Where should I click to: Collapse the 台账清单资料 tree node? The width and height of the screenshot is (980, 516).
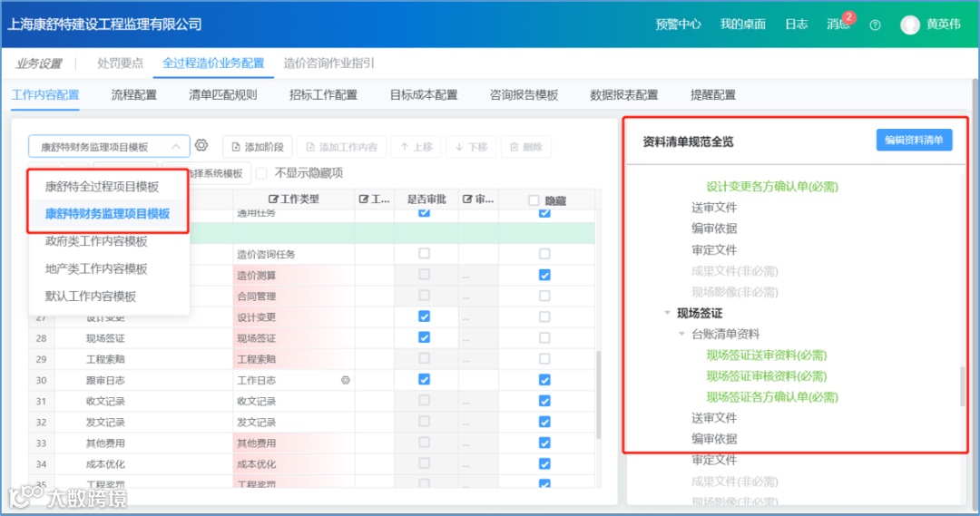(681, 335)
